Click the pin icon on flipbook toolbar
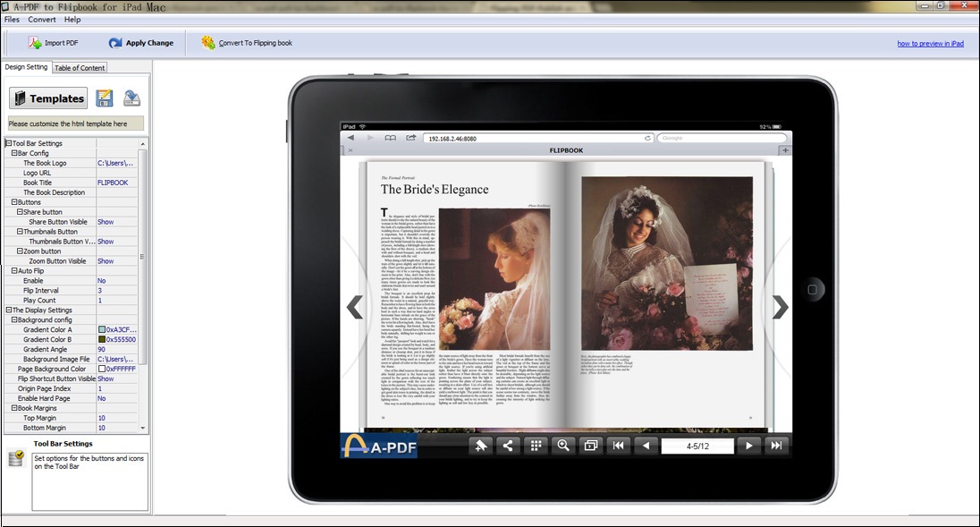The height and width of the screenshot is (527, 980). click(x=481, y=446)
